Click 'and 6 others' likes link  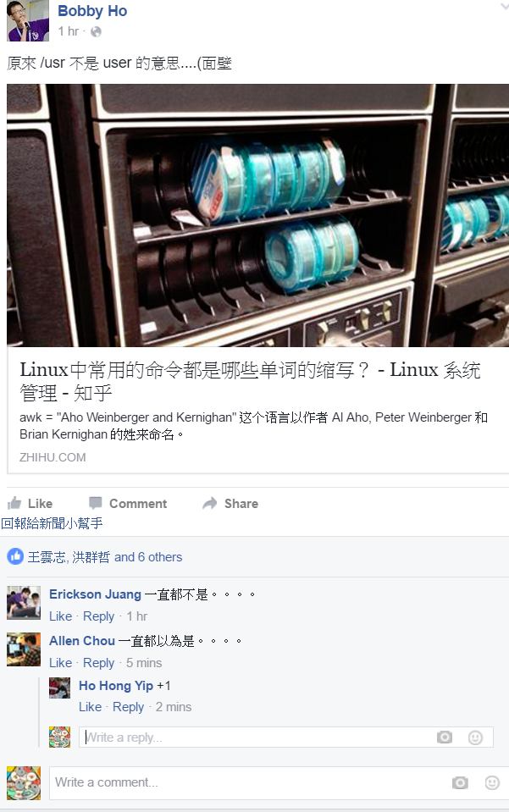pos(148,556)
